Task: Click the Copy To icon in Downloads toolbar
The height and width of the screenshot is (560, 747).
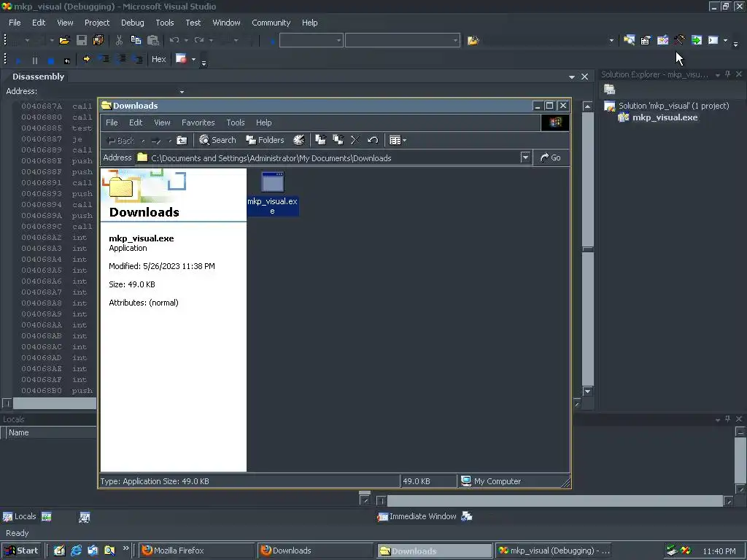Action: (338, 140)
